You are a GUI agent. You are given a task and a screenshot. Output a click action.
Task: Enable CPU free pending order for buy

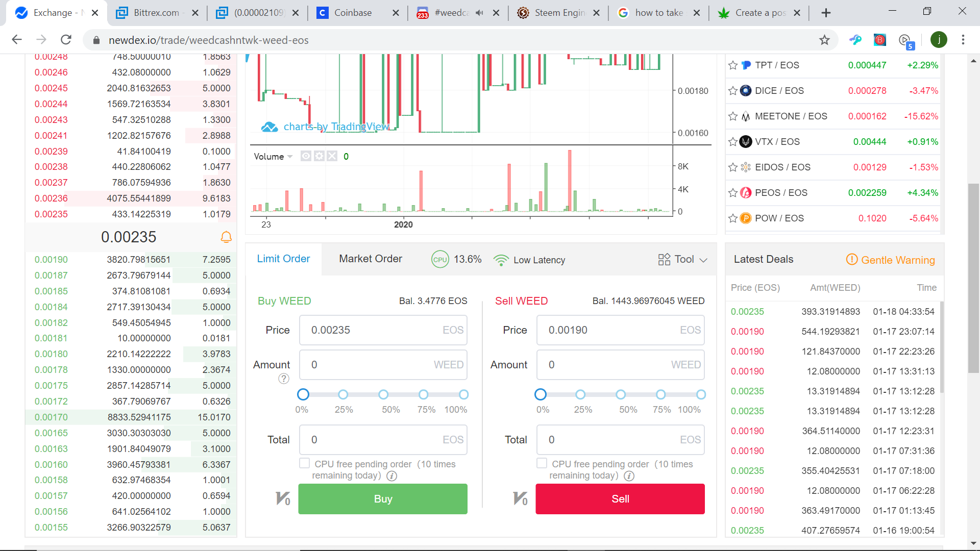click(x=304, y=463)
